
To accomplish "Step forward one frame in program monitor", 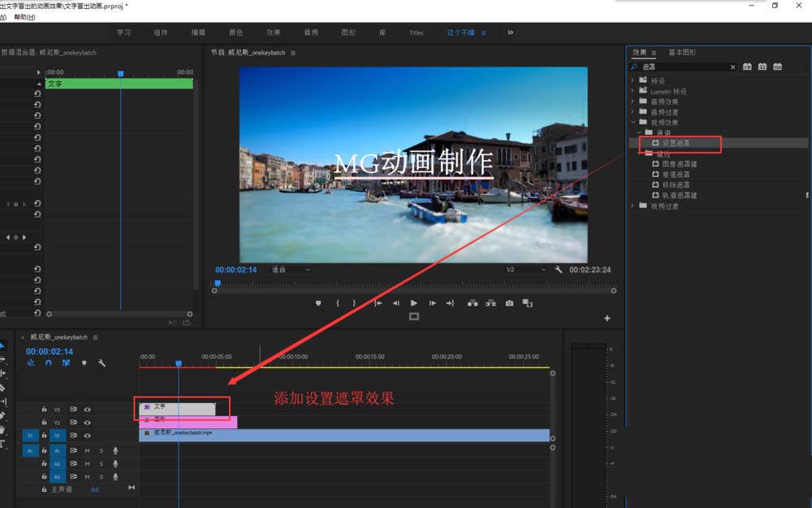I will point(433,303).
